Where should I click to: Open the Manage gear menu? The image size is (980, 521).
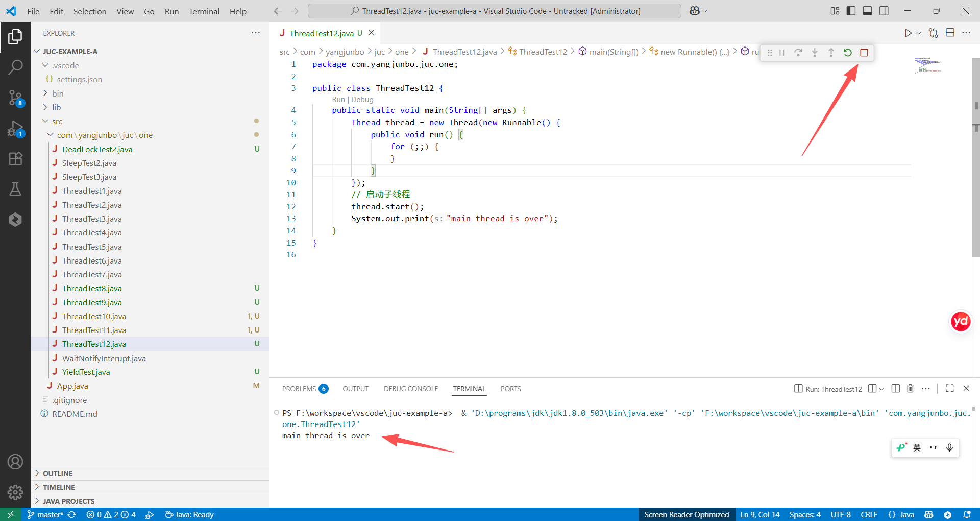15,492
